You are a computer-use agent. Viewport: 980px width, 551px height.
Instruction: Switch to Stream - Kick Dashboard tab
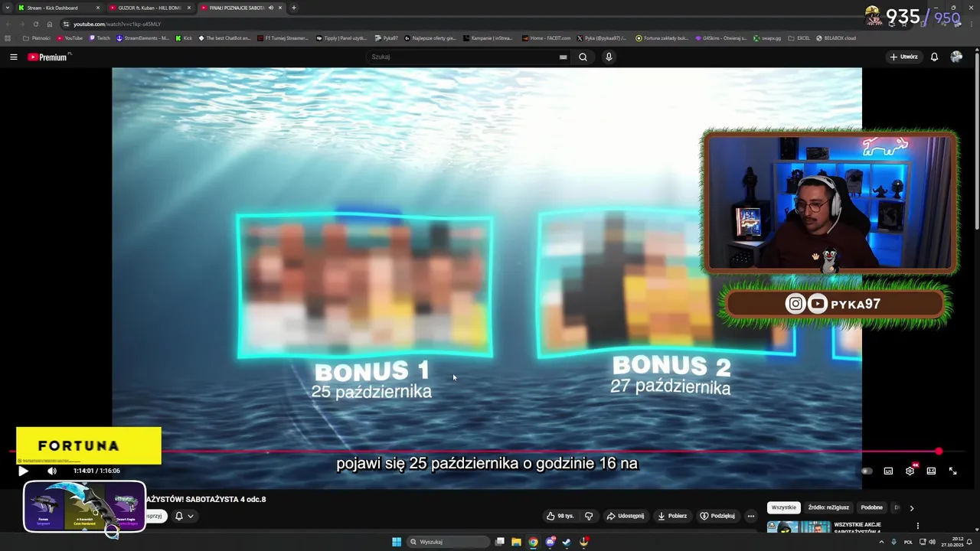click(58, 8)
